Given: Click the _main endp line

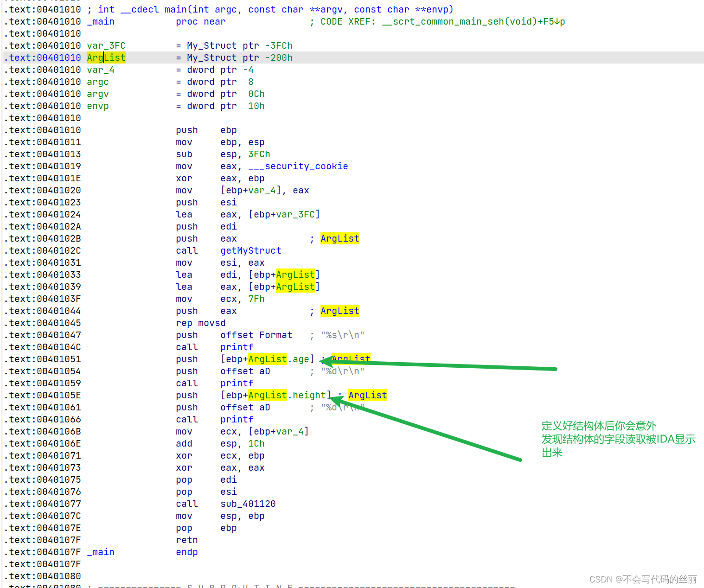Looking at the screenshot, I should tap(142, 552).
